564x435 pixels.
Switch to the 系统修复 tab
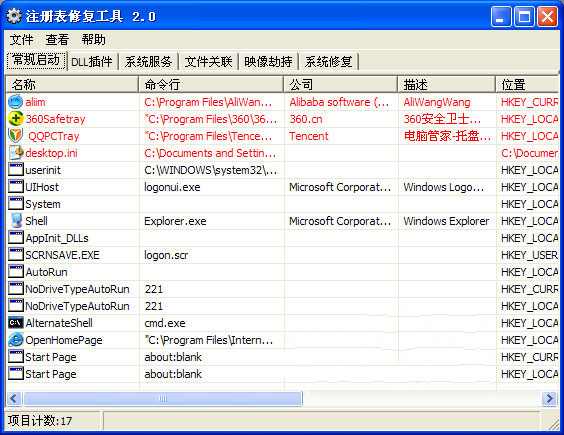pos(328,62)
